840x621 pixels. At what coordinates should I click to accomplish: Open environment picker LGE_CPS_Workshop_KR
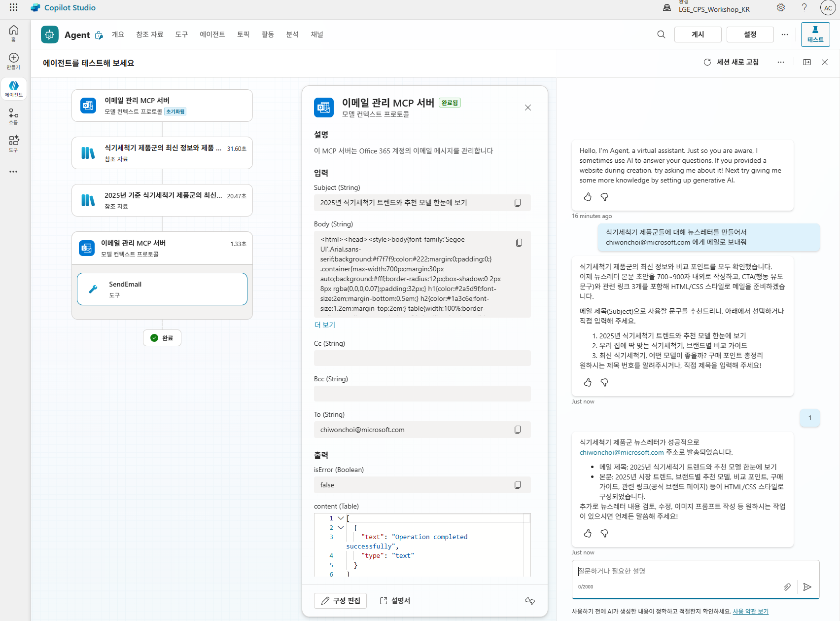pyautogui.click(x=707, y=7)
